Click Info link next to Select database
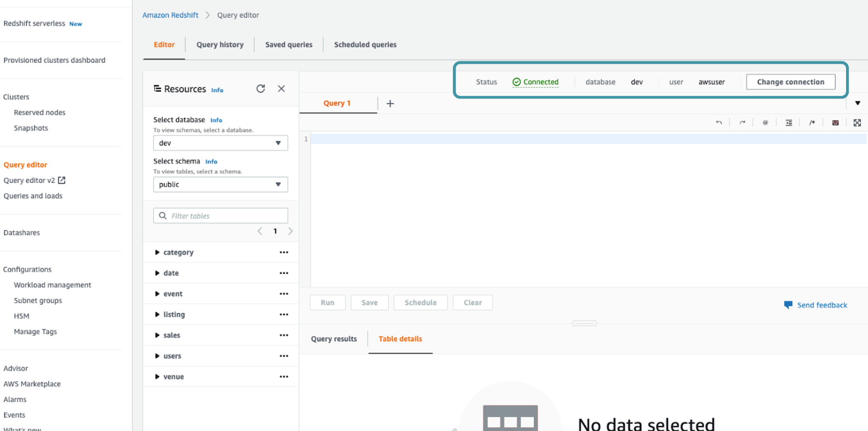The height and width of the screenshot is (431, 868). pyautogui.click(x=216, y=120)
